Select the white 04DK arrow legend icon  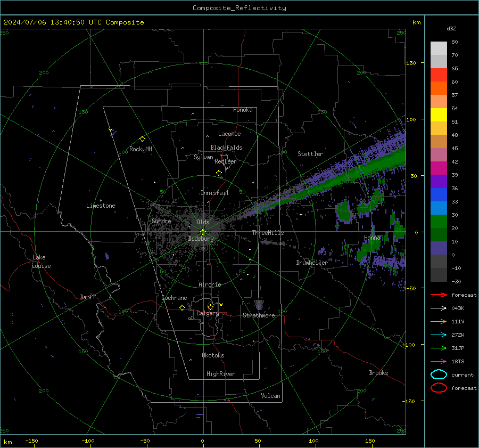coord(439,308)
